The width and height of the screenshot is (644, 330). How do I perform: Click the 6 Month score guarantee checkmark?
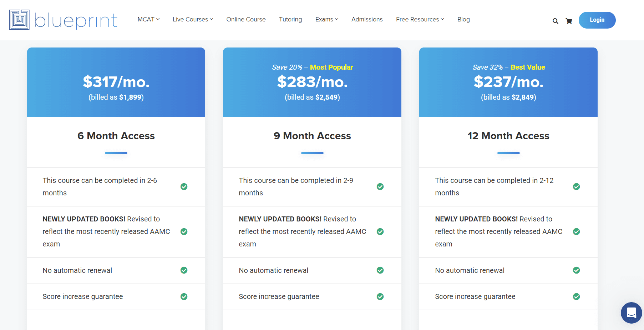click(x=184, y=296)
